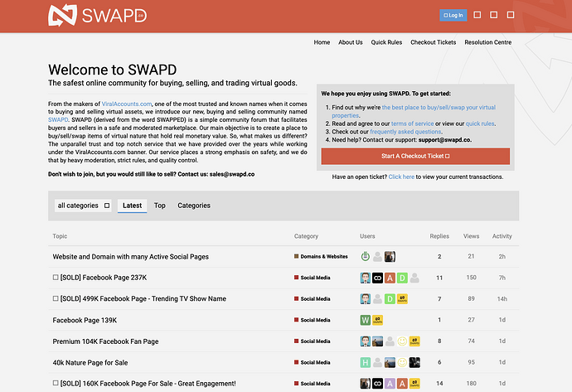Sort by the Replies column header
This screenshot has width=572, height=392.
439,236
